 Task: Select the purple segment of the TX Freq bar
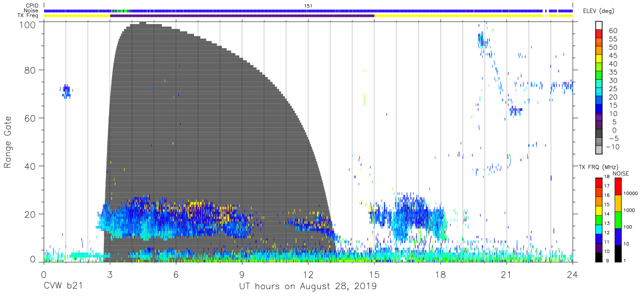(242, 16)
